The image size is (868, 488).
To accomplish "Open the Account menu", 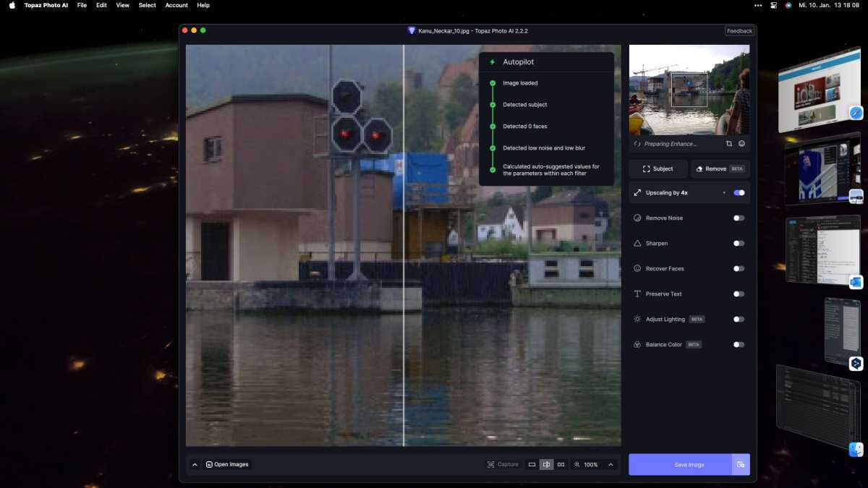I will pos(176,5).
